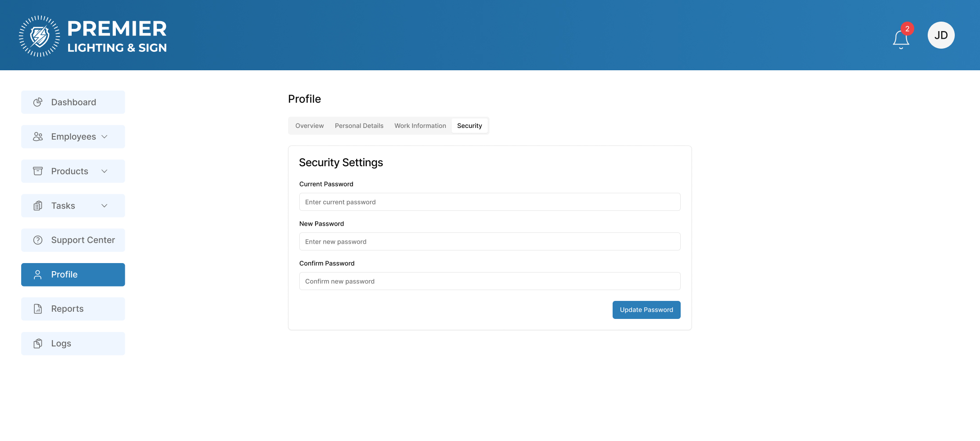Click the Confirm new password field
The height and width of the screenshot is (441, 980).
(490, 281)
